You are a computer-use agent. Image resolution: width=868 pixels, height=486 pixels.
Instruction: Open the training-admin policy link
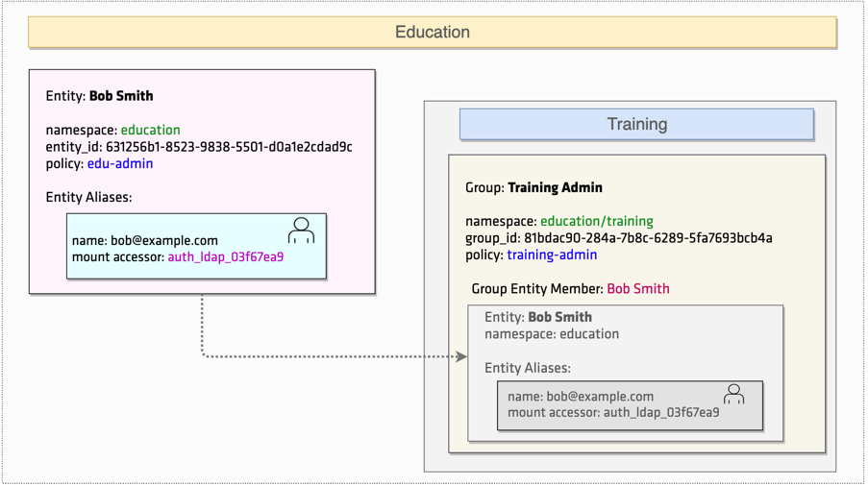coord(552,255)
